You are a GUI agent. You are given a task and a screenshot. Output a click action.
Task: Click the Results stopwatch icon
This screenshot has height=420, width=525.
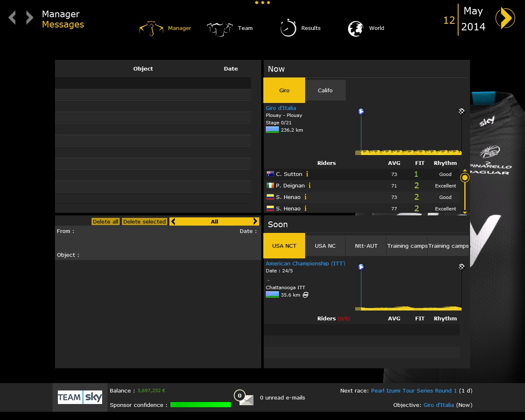288,28
